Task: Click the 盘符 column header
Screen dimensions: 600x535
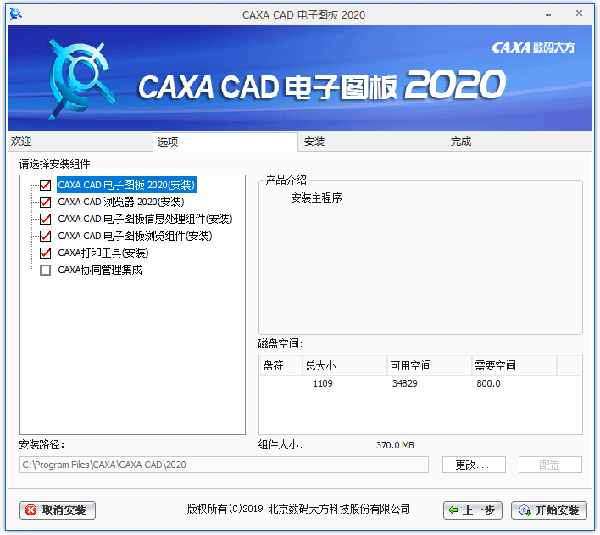Action: 281,365
